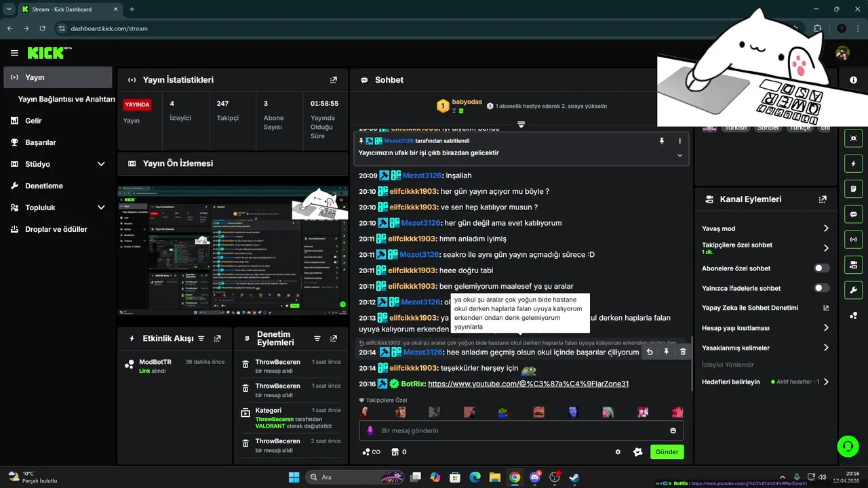
Task: Click the stream preview thumbnail
Action: click(x=233, y=251)
